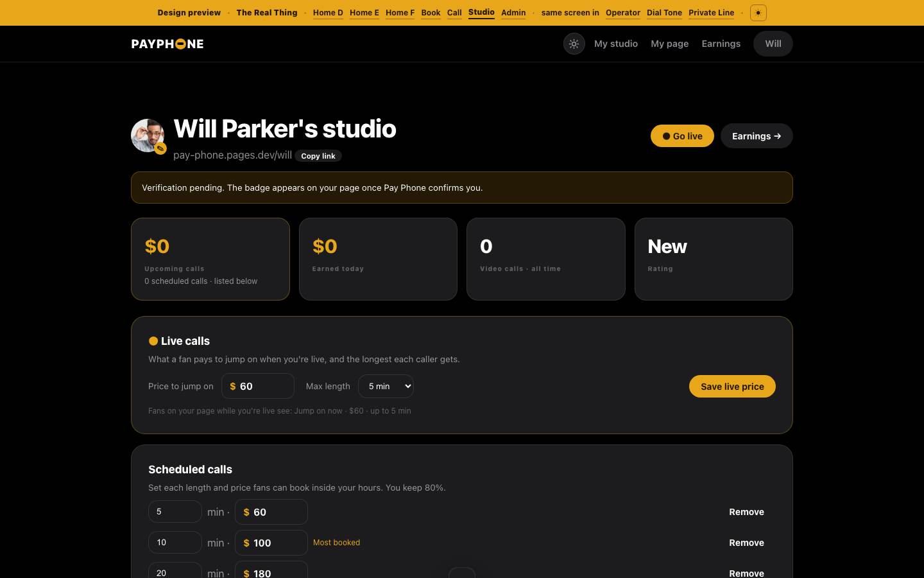This screenshot has width=924, height=578.
Task: Click the pencil edit badge on avatar
Action: pos(160,148)
